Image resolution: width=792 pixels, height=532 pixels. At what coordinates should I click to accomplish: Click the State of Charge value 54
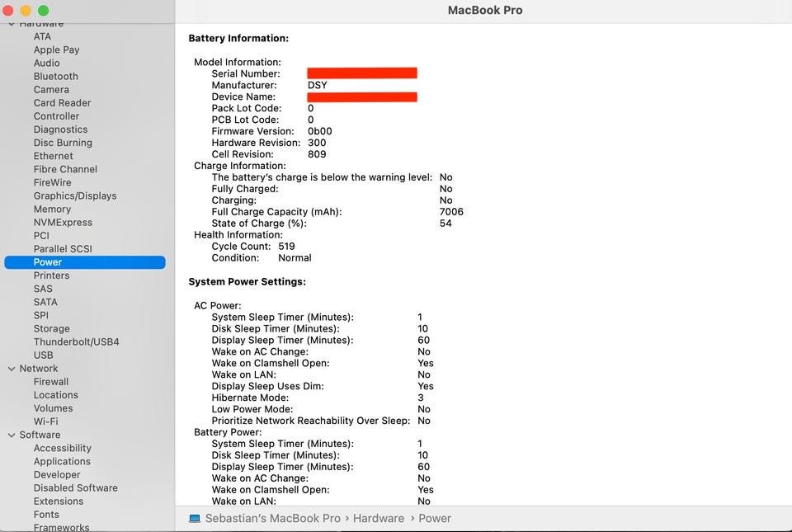click(x=445, y=223)
